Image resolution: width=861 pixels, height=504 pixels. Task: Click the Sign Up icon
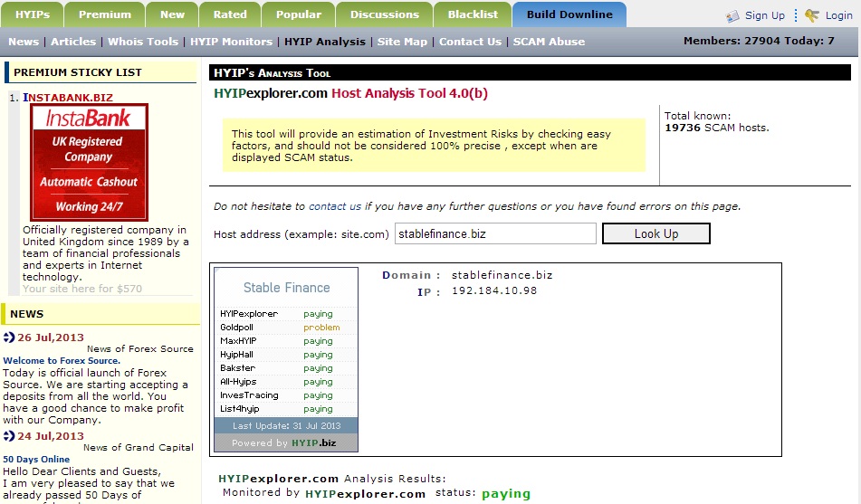pos(732,16)
